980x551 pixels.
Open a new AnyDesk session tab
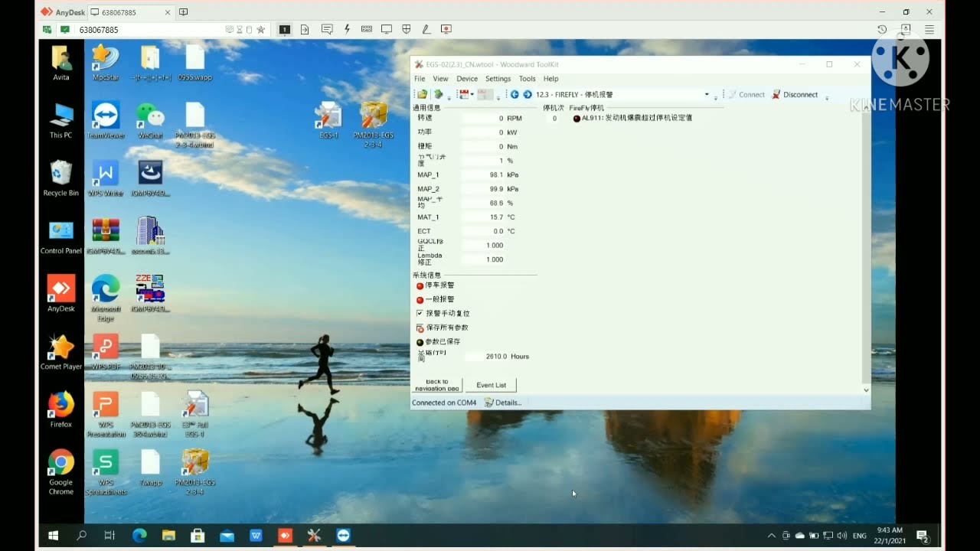pos(184,12)
